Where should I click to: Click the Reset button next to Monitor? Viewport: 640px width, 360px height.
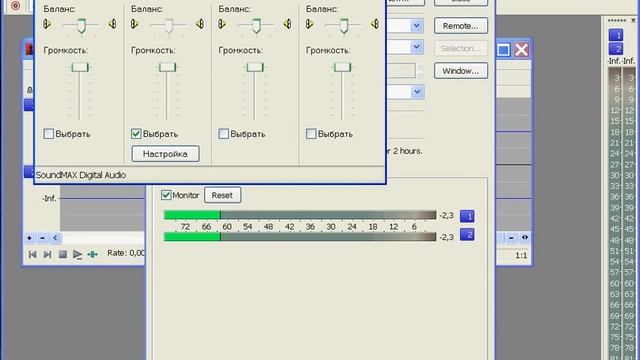[222, 195]
